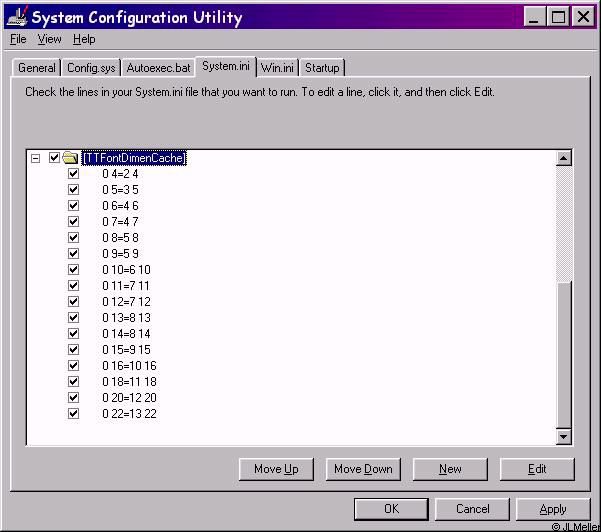This screenshot has height=532, width=601.
Task: Open the Help menu
Action: coord(84,39)
